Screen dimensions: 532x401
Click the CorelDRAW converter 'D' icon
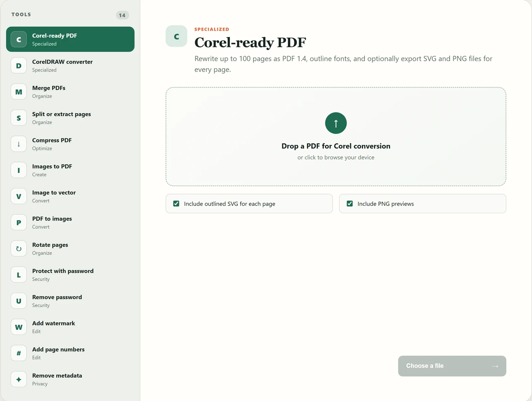(19, 66)
